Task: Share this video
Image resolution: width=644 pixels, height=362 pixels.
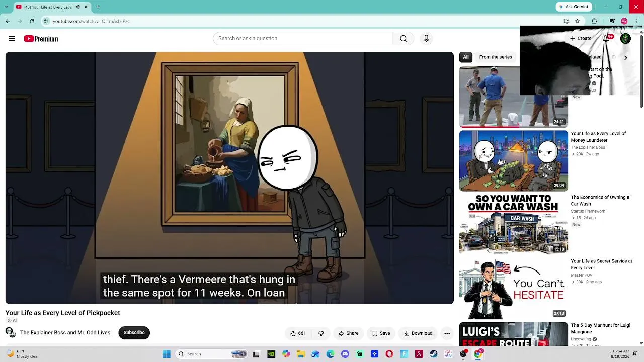Action: pos(348,333)
